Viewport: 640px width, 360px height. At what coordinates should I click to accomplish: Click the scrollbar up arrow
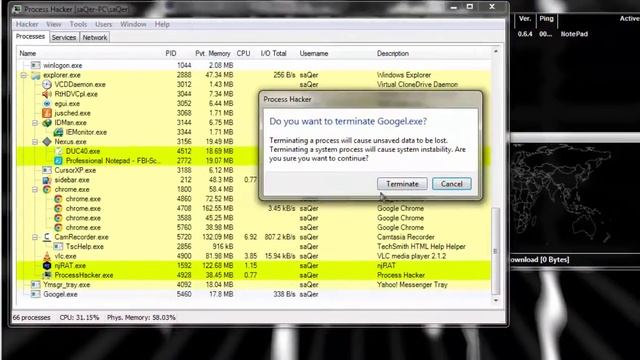496,52
